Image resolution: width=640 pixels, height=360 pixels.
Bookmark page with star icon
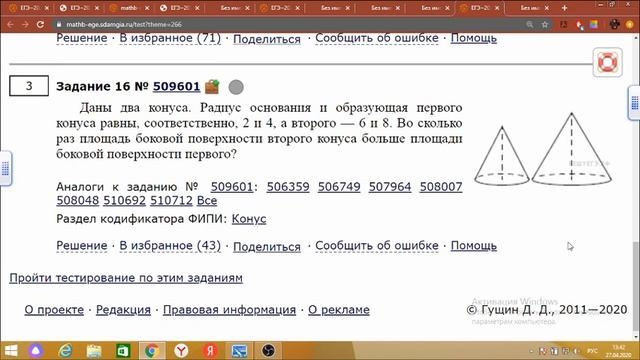point(544,24)
